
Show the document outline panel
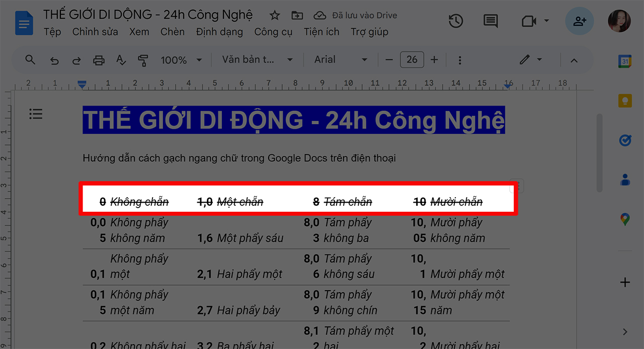36,114
